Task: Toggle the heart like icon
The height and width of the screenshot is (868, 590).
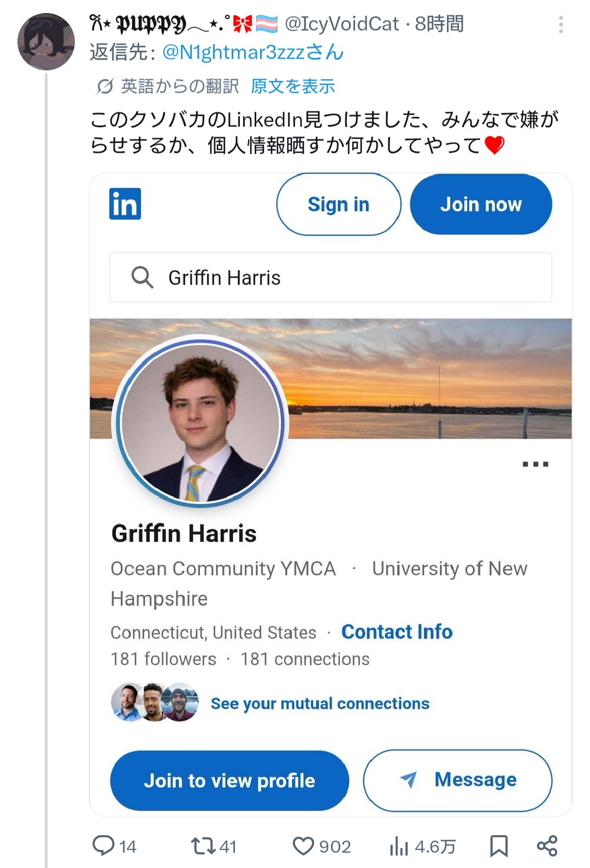Action: pyautogui.click(x=303, y=846)
